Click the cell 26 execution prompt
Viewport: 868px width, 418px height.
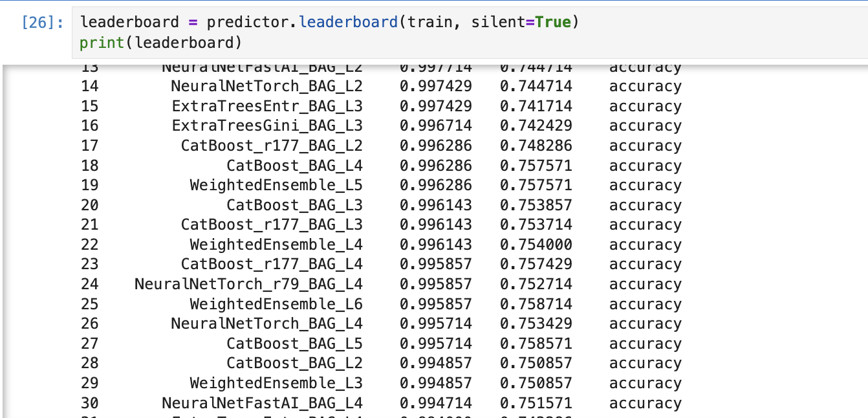tap(43, 23)
